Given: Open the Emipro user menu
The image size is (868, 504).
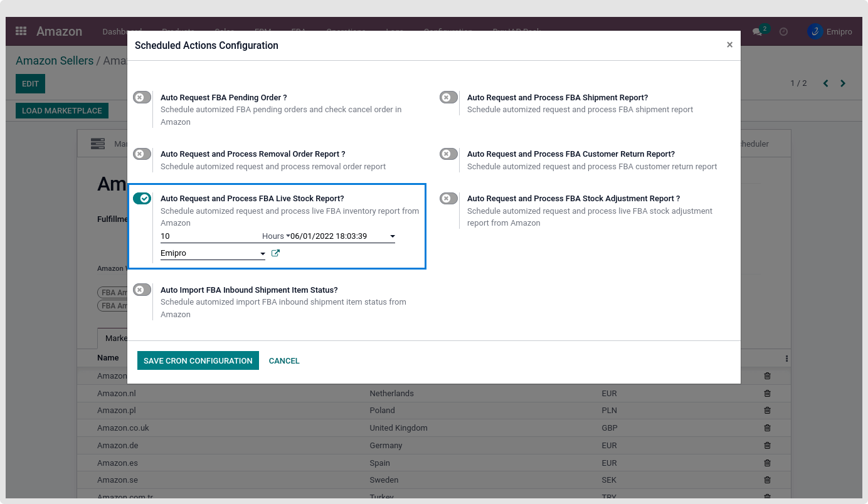Looking at the screenshot, I should (830, 32).
